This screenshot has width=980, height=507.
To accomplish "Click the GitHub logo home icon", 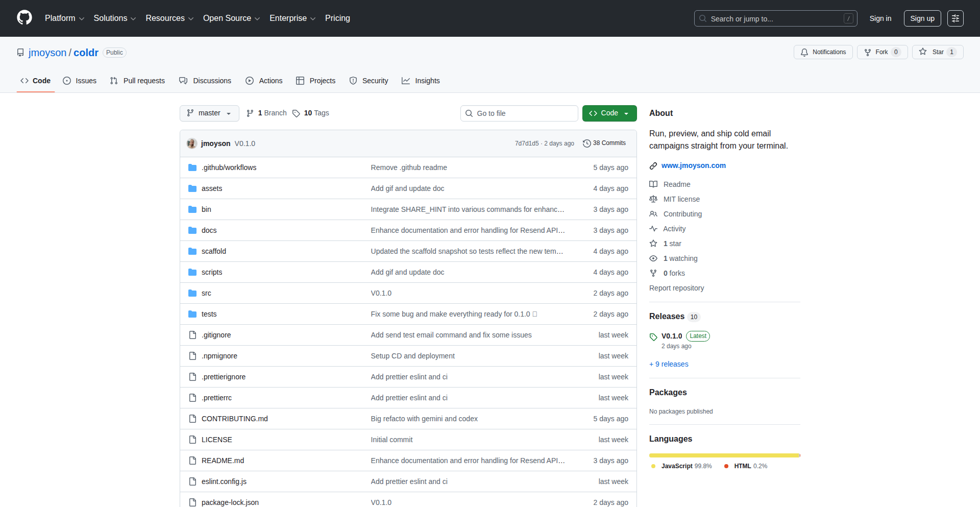I will (23, 18).
